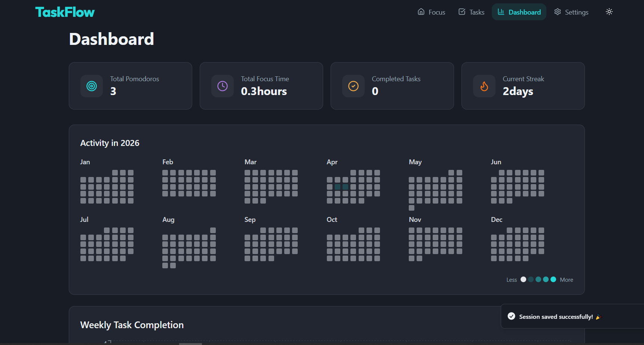Click the '0.3hours' focus time value

(x=264, y=91)
